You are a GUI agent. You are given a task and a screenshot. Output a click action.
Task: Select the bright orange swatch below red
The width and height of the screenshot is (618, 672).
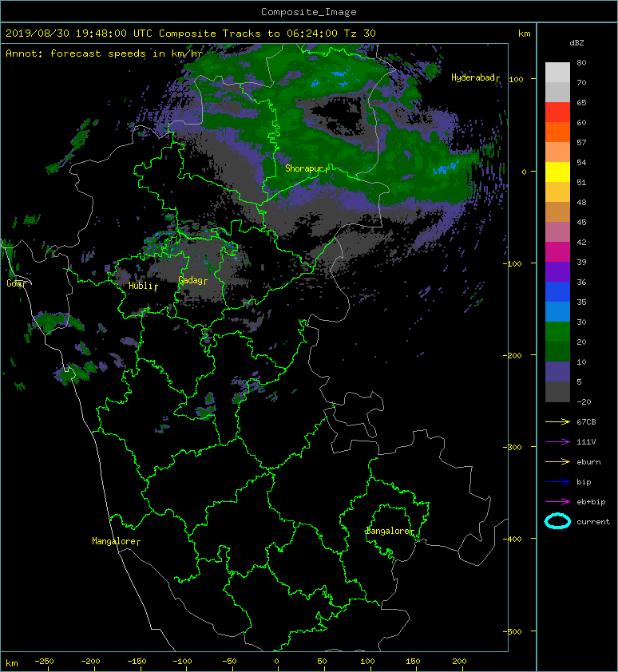[557, 132]
